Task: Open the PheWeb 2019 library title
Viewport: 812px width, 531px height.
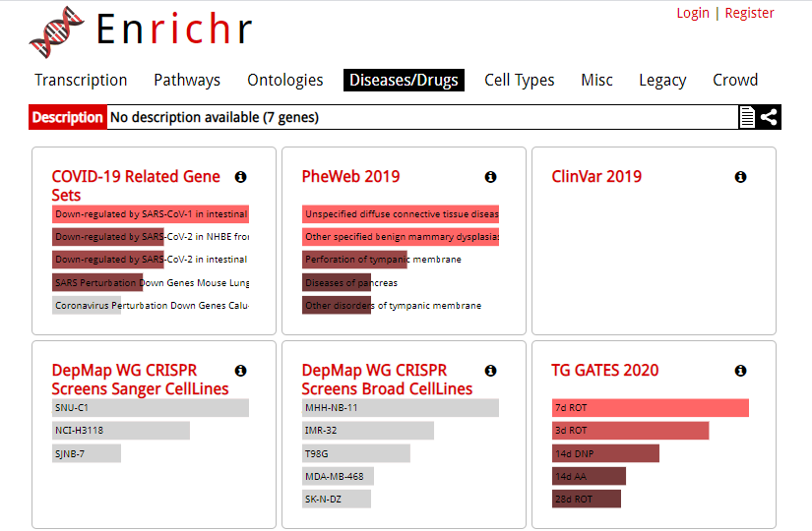Action: point(350,176)
